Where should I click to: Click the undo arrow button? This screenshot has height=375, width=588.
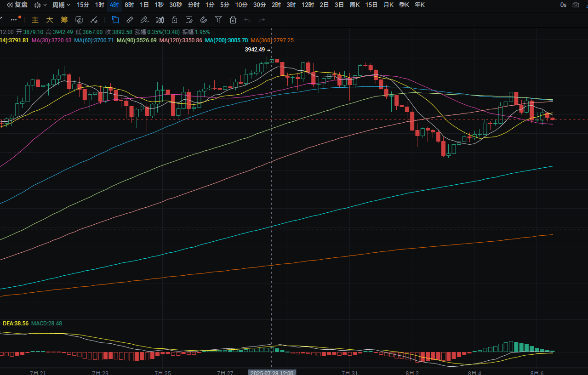pos(247,20)
